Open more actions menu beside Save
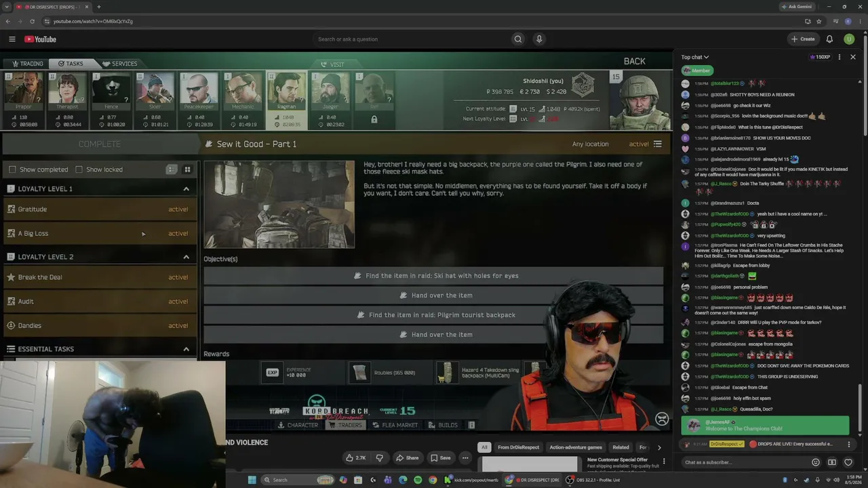The height and width of the screenshot is (488, 868). (465, 457)
